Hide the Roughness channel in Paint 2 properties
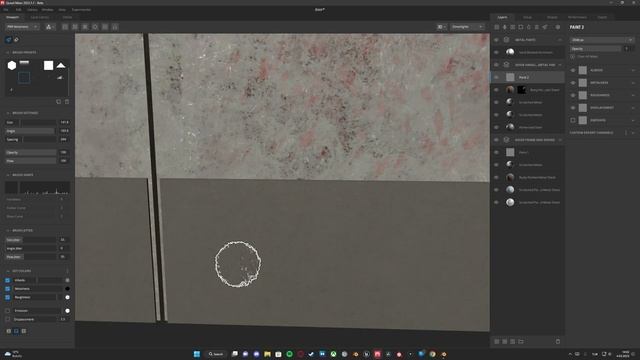The width and height of the screenshot is (640, 360). click(x=573, y=95)
